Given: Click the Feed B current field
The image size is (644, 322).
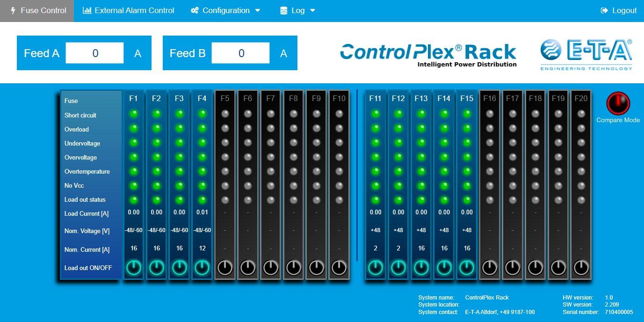Looking at the screenshot, I should click(x=241, y=53).
